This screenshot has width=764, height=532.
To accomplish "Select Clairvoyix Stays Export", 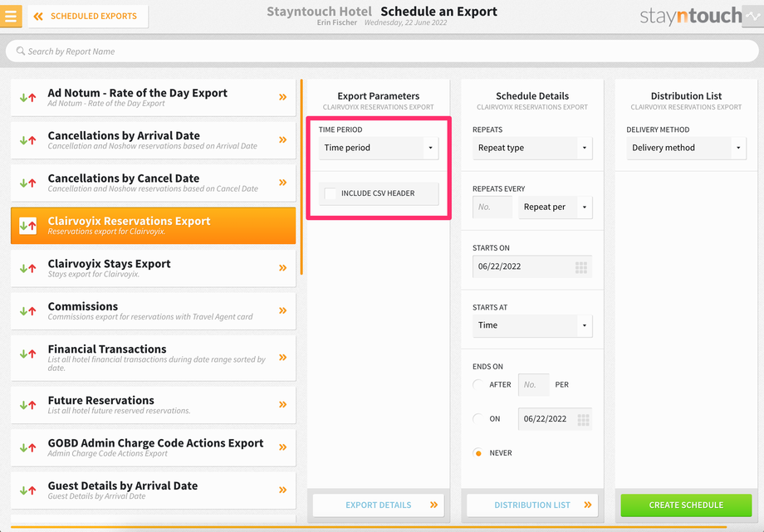I will [x=153, y=268].
